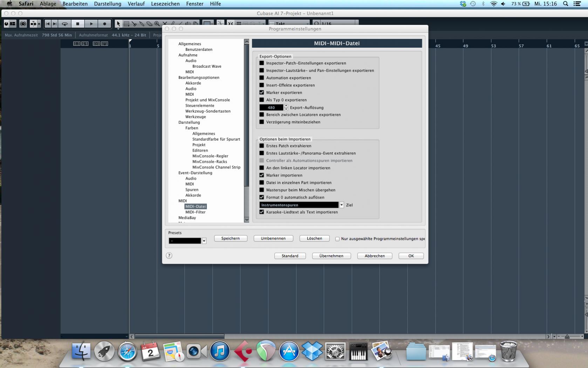588x368 pixels.
Task: Open Dropbox from the Dock
Action: 312,351
